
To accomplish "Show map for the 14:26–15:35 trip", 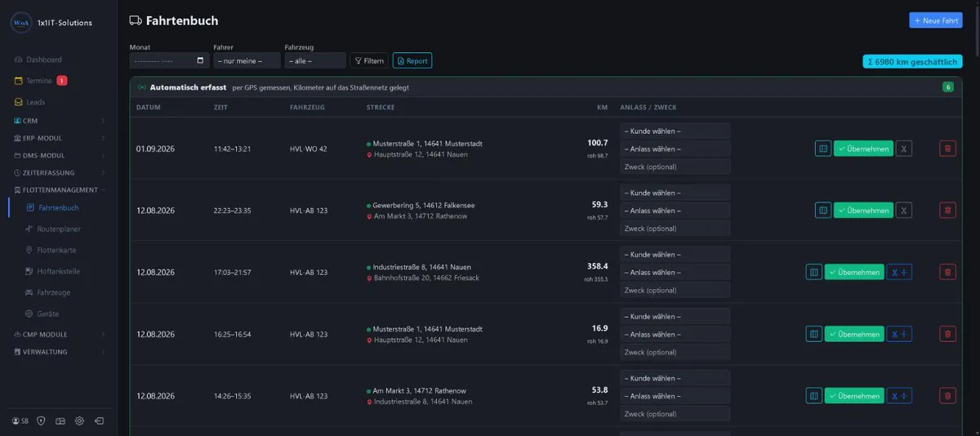I will pyautogui.click(x=814, y=395).
